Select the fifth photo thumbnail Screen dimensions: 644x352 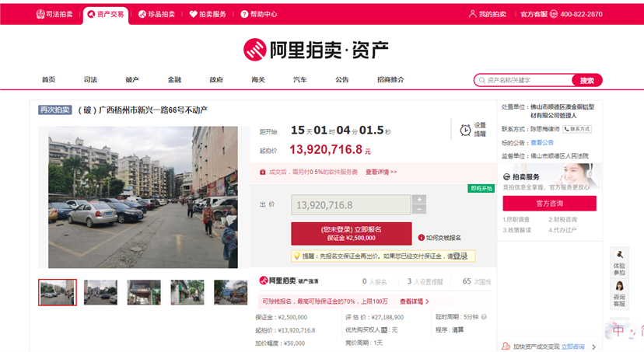(231, 292)
